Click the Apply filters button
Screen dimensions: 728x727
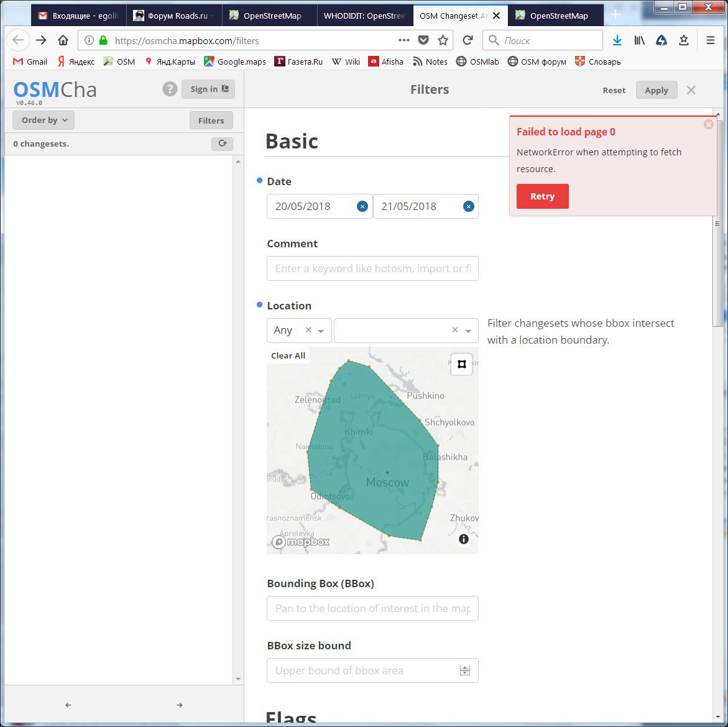[x=656, y=91]
